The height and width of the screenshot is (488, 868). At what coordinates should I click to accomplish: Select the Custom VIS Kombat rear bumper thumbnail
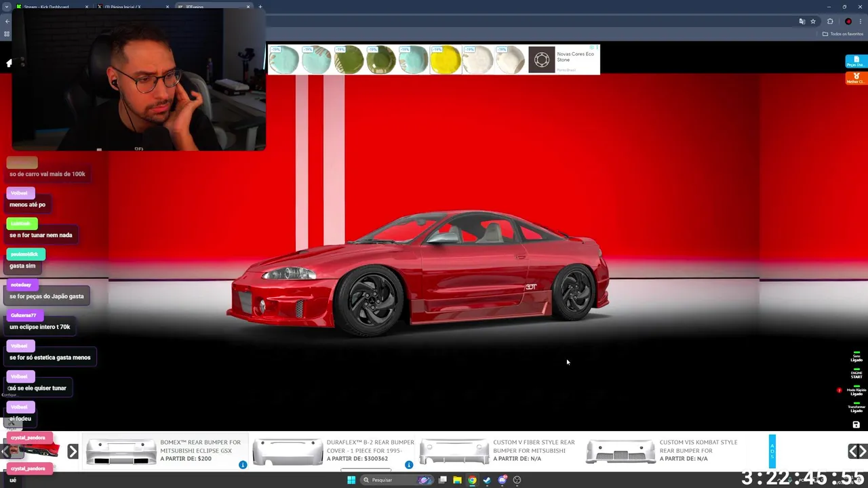pos(620,451)
